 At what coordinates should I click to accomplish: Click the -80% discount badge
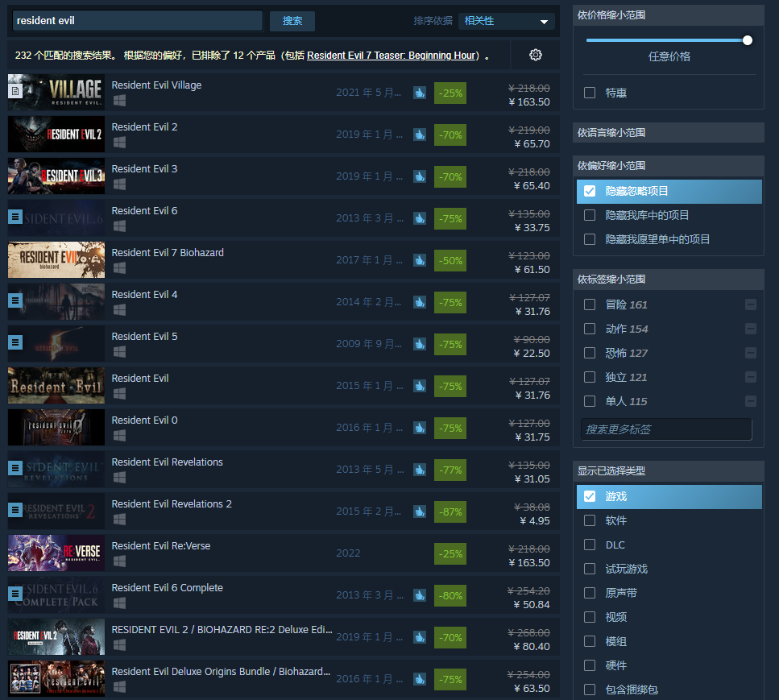pos(450,595)
